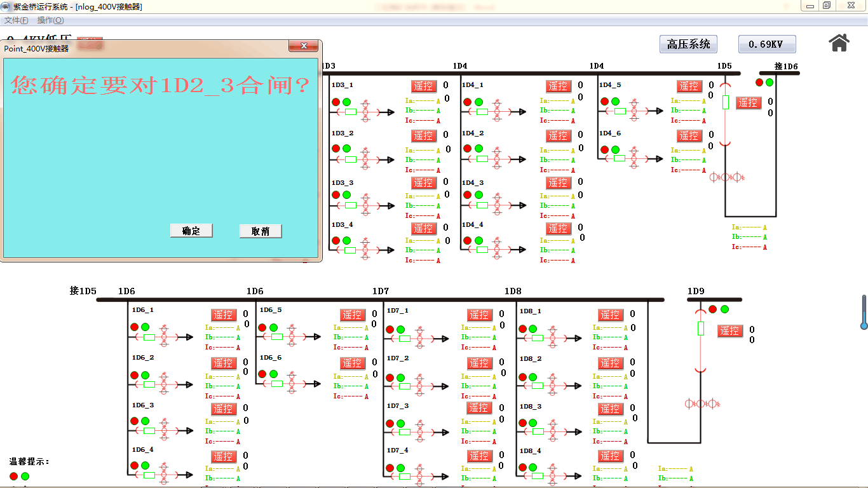Click the green indicator light for 1D7_1
This screenshot has width=868, height=488.
click(400, 329)
